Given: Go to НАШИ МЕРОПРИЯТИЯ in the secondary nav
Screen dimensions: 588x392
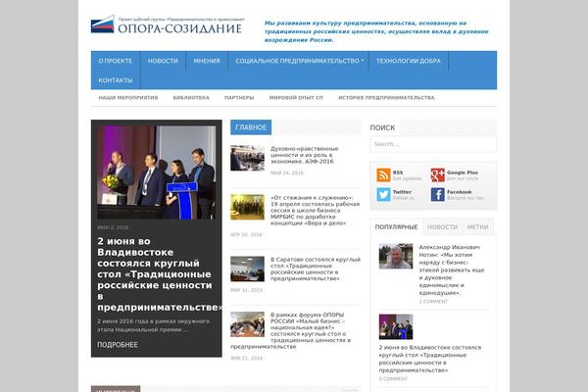Looking at the screenshot, I should (x=127, y=98).
